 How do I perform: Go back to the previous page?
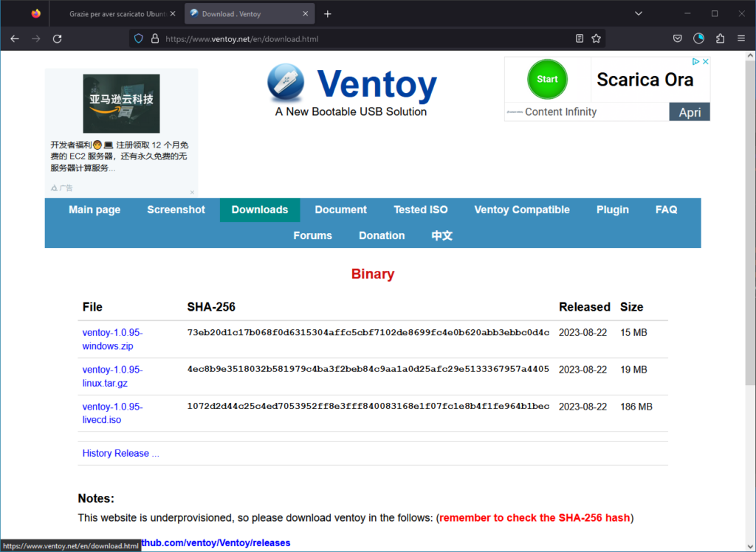pos(15,38)
